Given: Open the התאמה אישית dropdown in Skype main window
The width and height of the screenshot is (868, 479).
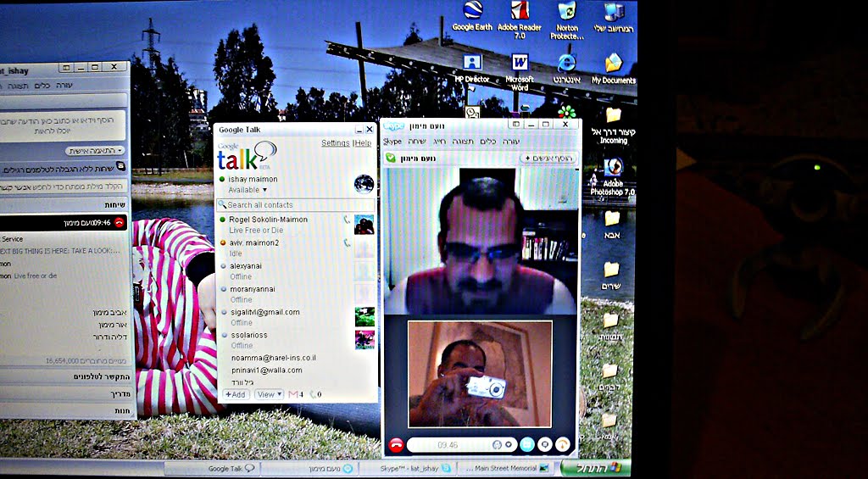Looking at the screenshot, I should click(x=95, y=151).
